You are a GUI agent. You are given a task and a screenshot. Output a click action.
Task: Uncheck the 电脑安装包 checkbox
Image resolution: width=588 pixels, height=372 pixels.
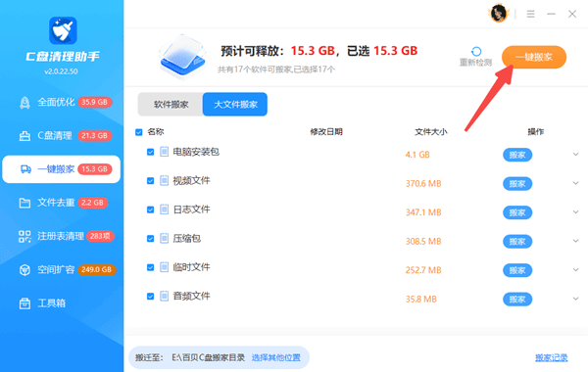(x=150, y=152)
